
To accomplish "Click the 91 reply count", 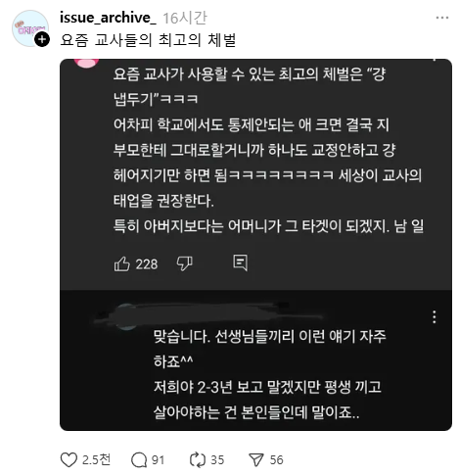I will point(158,460).
